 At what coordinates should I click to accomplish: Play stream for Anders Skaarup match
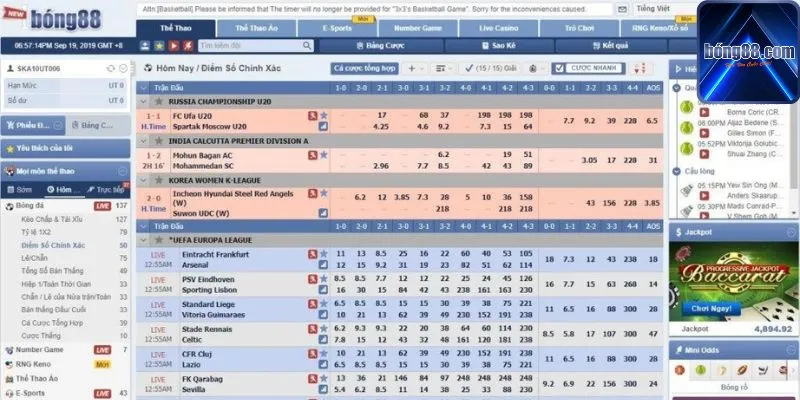coord(704,195)
